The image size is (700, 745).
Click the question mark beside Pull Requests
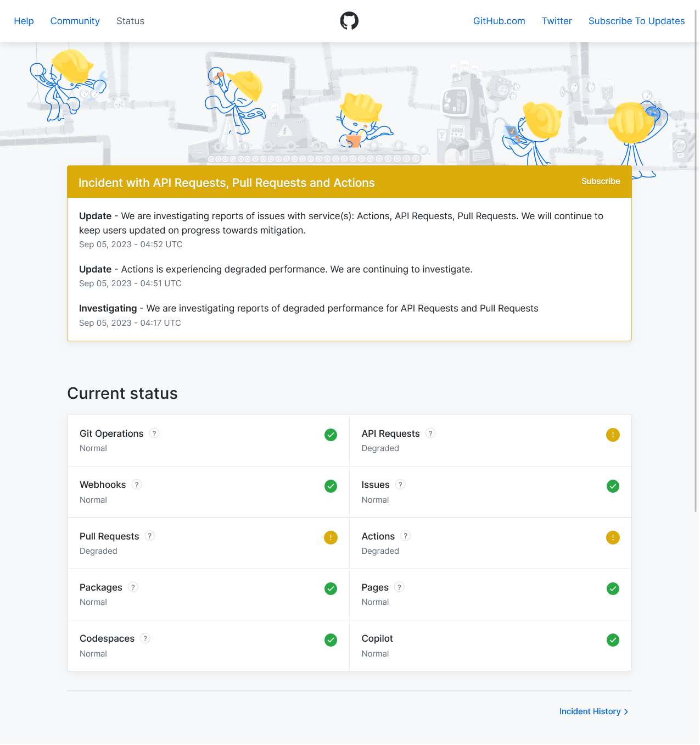click(150, 536)
